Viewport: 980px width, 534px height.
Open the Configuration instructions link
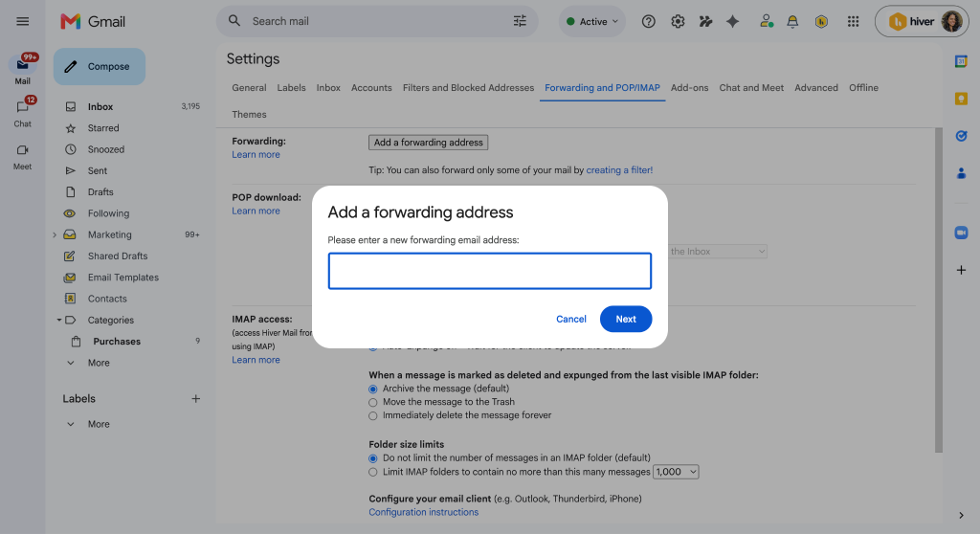(424, 512)
